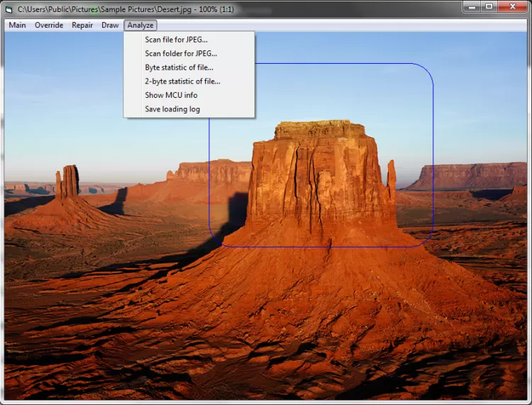This screenshot has height=405, width=532.
Task: Click "Save loading log"
Action: pyautogui.click(x=172, y=109)
